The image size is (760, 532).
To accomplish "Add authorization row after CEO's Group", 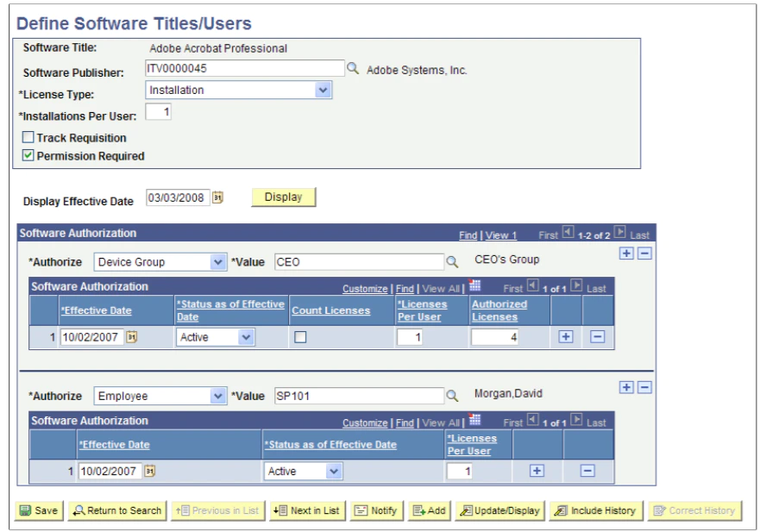I will point(626,253).
